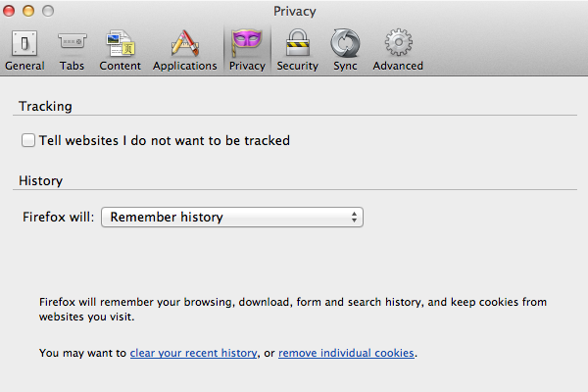The width and height of the screenshot is (588, 392).
Task: Follow the remove individual cookies link
Action: tap(346, 353)
